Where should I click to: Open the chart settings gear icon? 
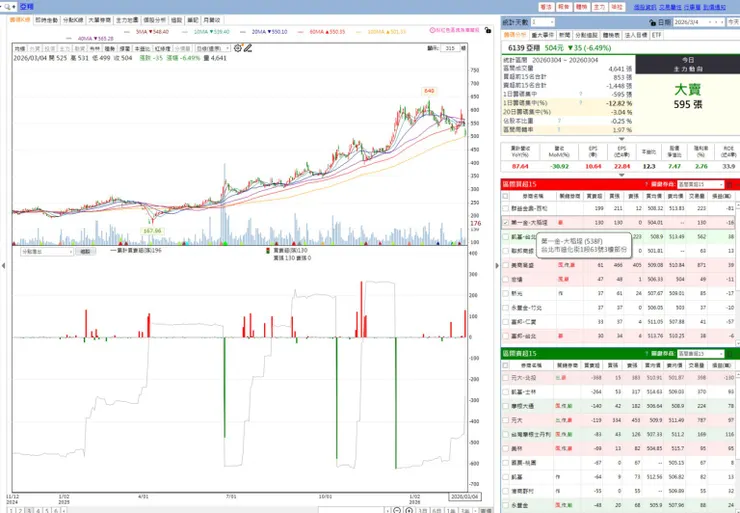pos(237,48)
